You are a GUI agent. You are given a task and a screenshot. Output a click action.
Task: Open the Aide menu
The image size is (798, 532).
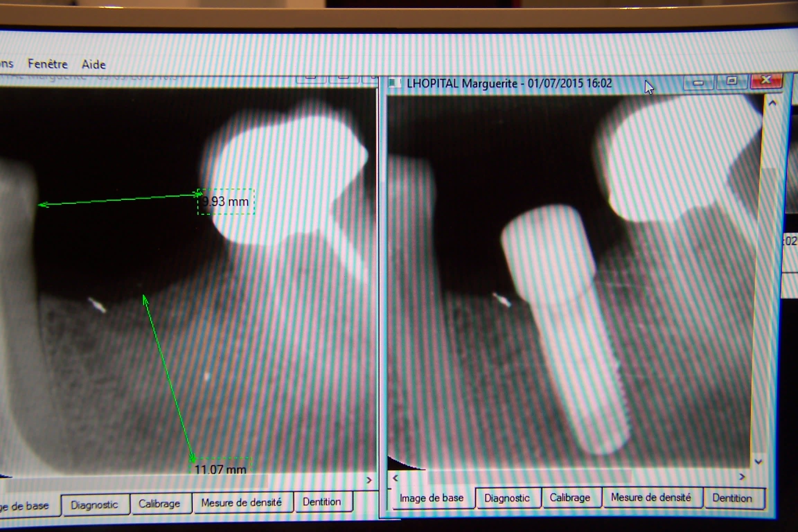[x=93, y=64]
